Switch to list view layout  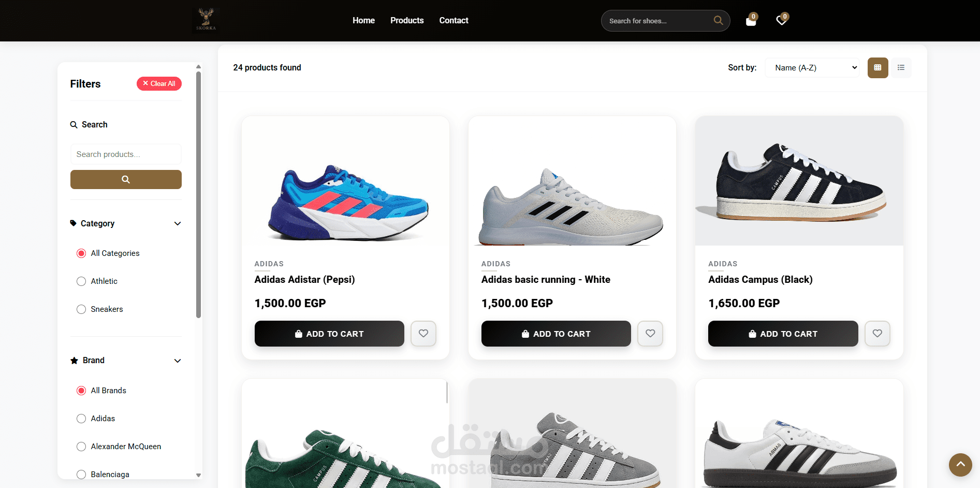(x=901, y=68)
